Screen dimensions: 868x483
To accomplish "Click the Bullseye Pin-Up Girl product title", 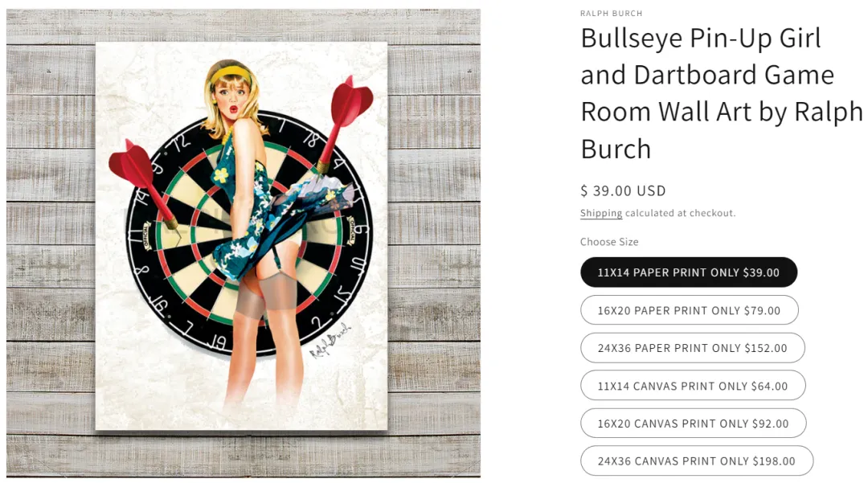I will point(721,93).
